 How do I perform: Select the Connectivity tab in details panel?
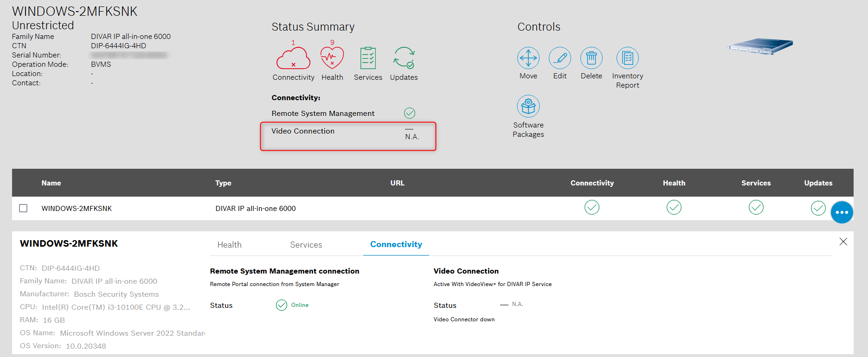coord(396,244)
